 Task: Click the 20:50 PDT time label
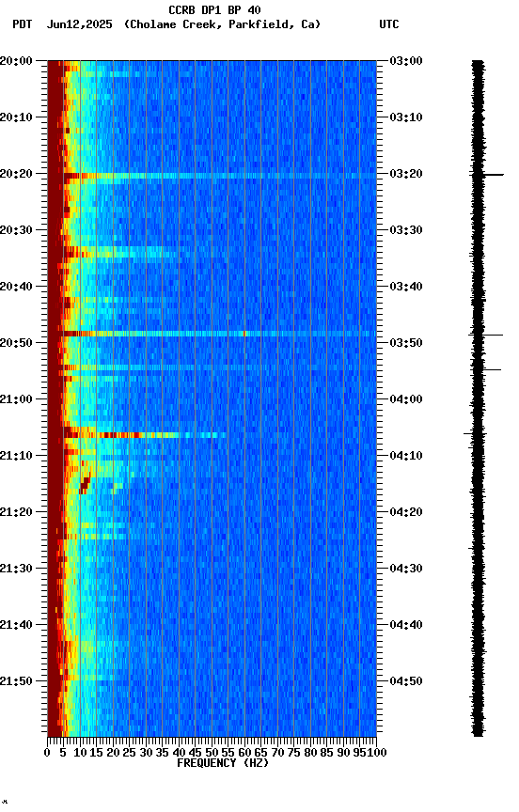(16, 343)
